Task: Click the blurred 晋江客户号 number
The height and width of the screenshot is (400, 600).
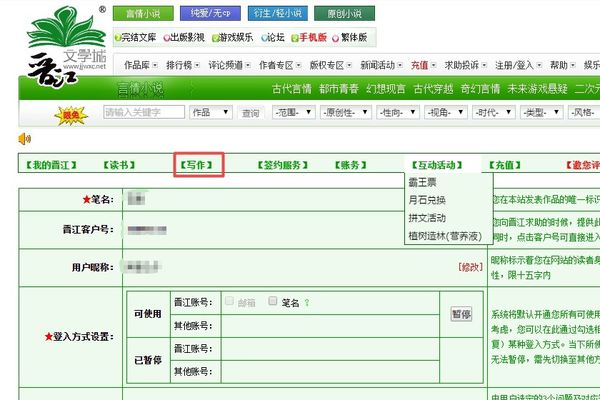Action: click(147, 230)
